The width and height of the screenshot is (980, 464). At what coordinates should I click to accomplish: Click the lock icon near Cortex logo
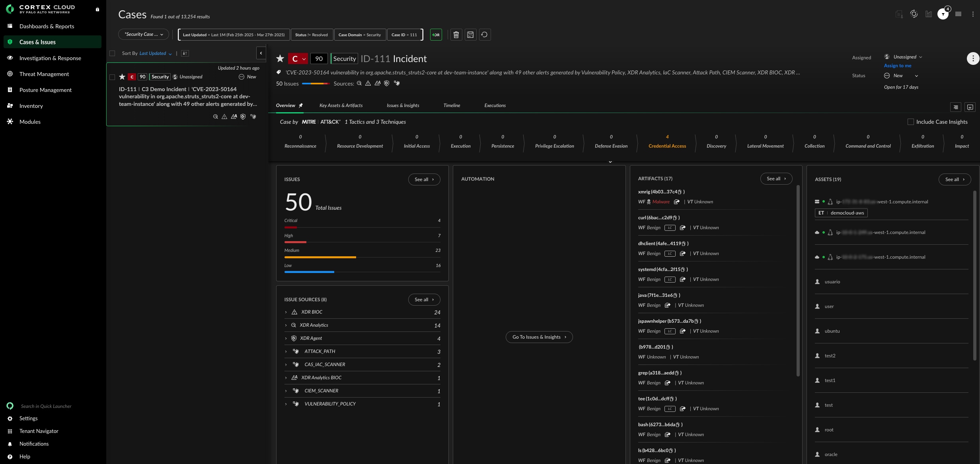click(x=97, y=9)
